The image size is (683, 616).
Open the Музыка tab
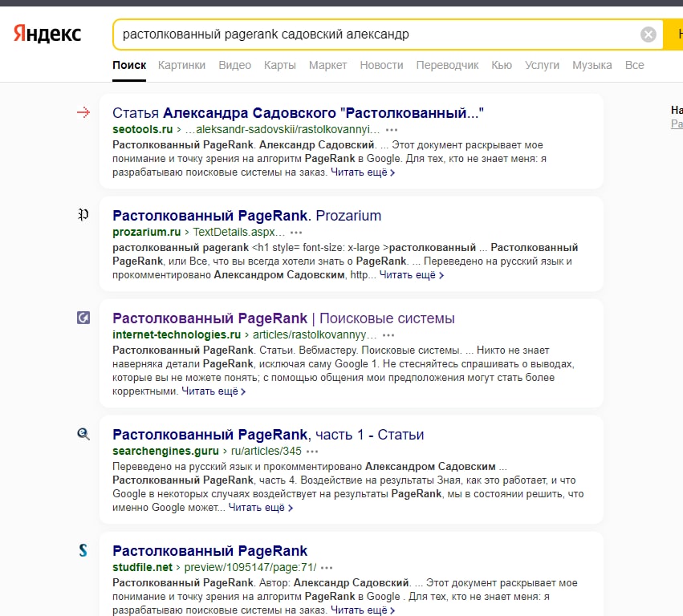pyautogui.click(x=592, y=65)
